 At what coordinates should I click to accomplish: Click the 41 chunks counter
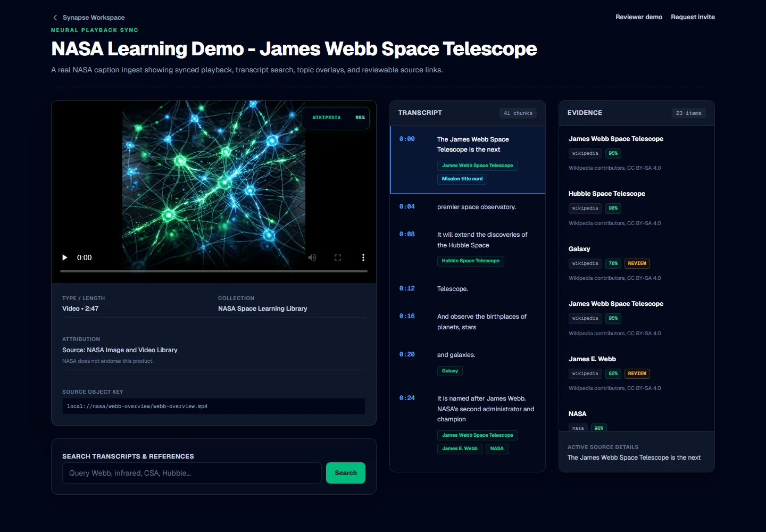coord(518,113)
